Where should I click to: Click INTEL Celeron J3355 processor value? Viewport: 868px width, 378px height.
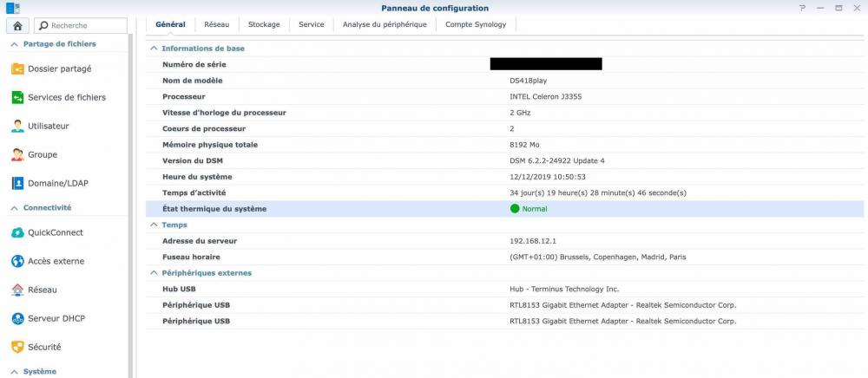546,97
